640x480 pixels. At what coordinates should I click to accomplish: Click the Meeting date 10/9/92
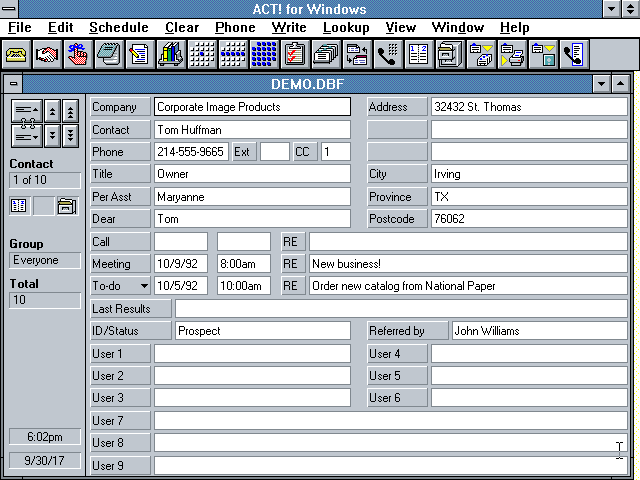181,264
